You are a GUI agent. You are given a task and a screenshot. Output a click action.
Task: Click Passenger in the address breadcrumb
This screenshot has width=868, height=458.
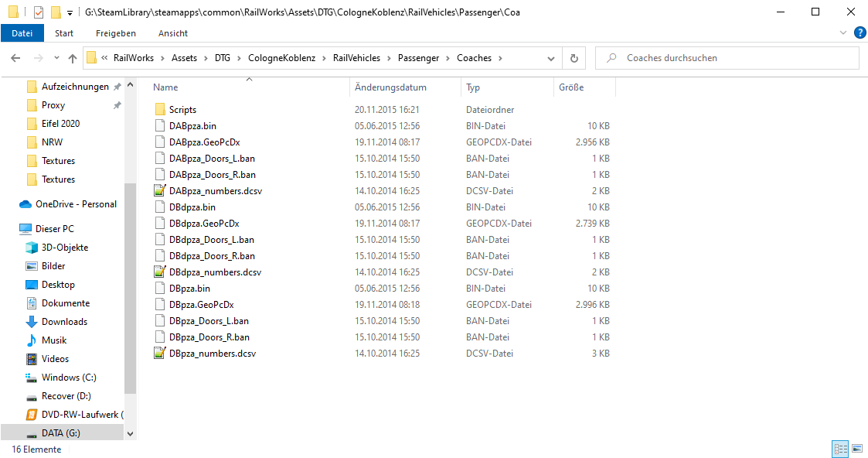click(x=418, y=57)
